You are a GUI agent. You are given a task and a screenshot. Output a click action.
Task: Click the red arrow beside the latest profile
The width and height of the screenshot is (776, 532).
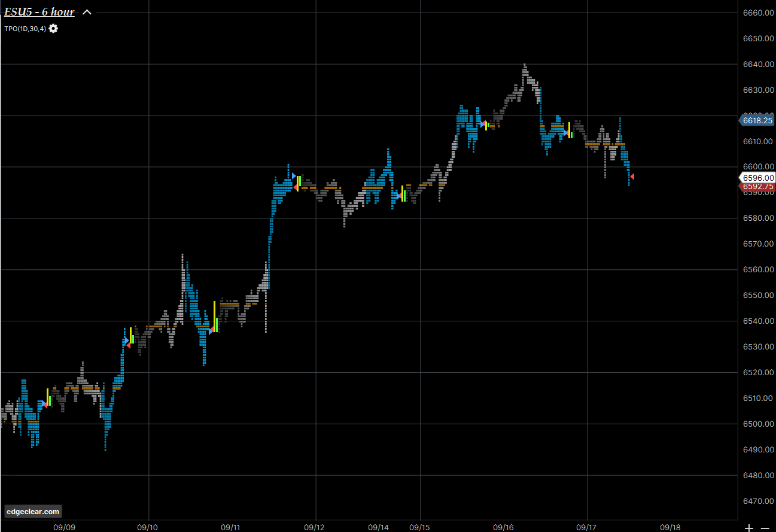[632, 177]
